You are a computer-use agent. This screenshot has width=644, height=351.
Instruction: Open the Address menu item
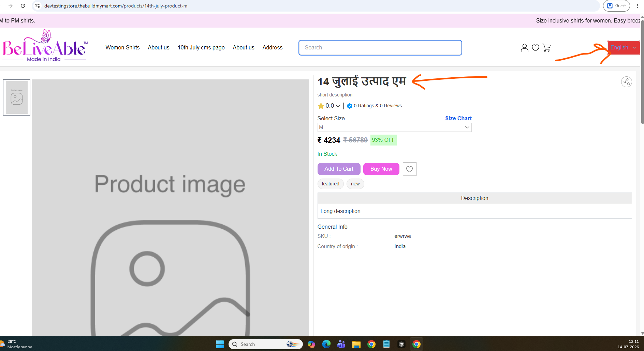point(273,48)
